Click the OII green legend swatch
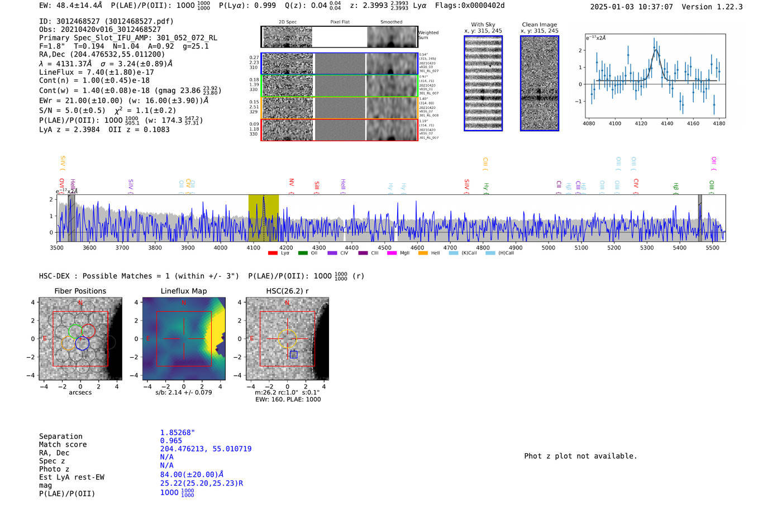Screen dimensions: 782x532 pyautogui.click(x=303, y=253)
